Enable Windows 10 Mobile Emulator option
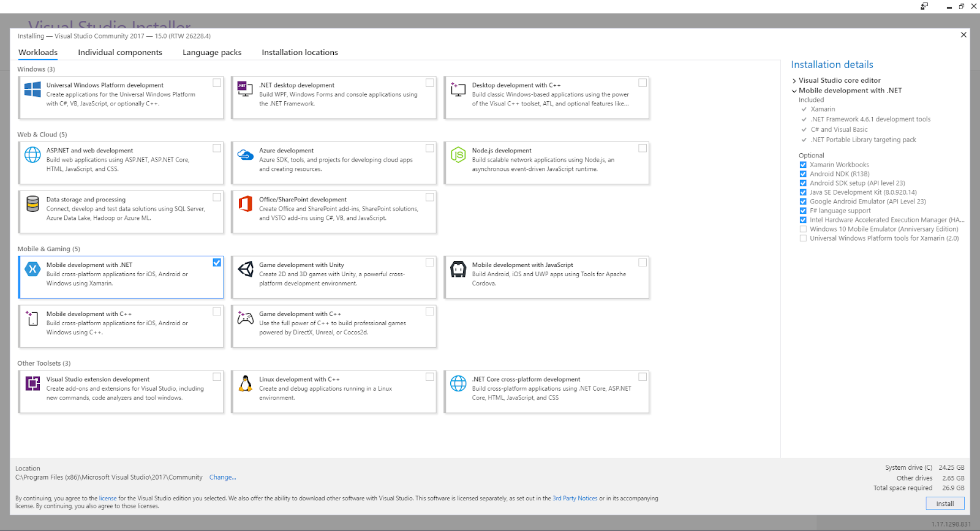Screen dimensions: 980x531 (803, 229)
